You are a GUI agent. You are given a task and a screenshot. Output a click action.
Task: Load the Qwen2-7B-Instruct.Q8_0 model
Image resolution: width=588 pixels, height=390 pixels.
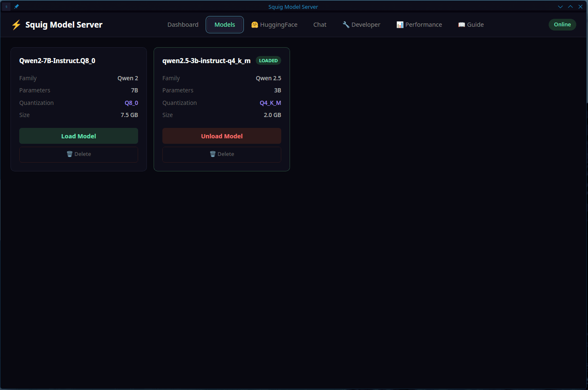pyautogui.click(x=79, y=136)
